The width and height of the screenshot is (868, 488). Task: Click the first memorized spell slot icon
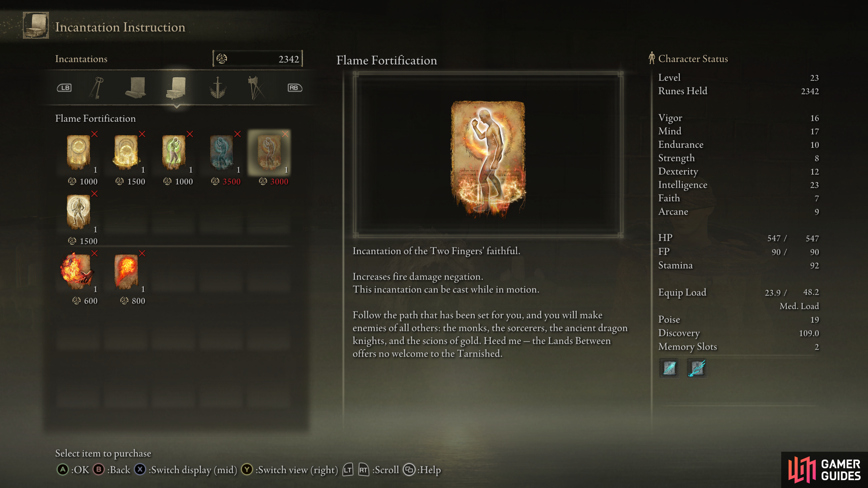669,368
